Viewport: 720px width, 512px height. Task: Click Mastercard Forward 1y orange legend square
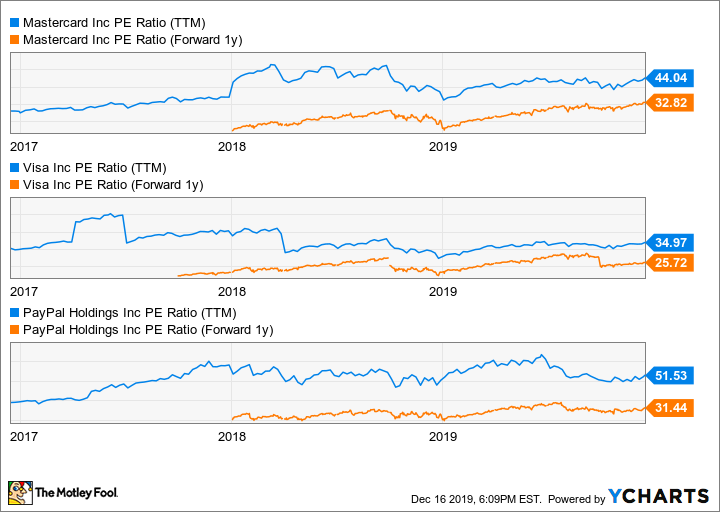(x=14, y=39)
